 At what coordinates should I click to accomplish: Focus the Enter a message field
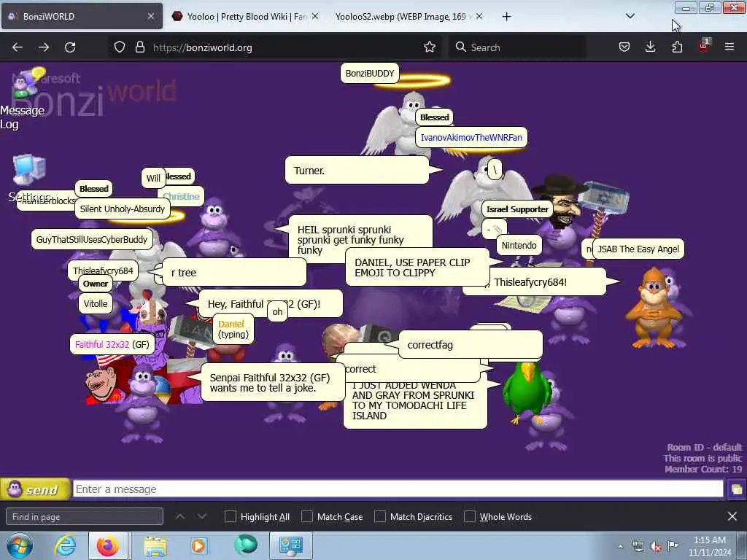(x=398, y=489)
